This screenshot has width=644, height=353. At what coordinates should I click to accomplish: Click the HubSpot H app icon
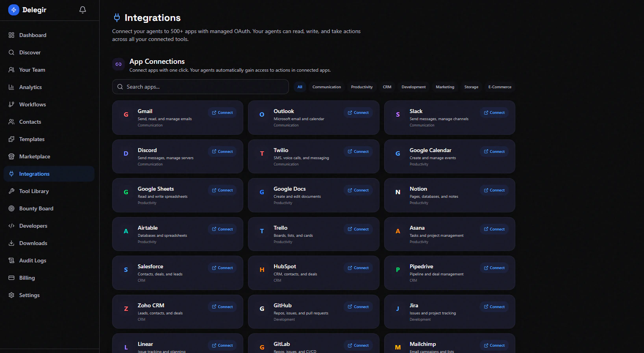(262, 270)
